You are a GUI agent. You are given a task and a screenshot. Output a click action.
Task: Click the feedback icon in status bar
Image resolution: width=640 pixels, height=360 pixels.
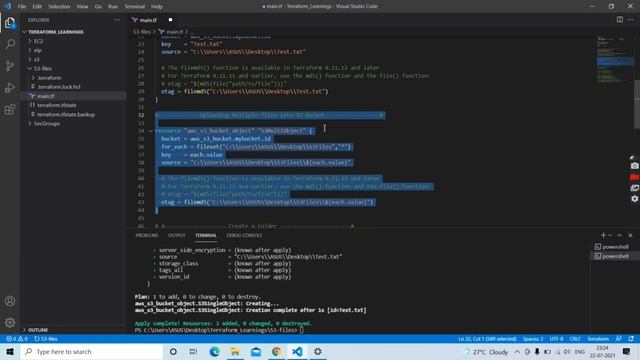[619, 339]
